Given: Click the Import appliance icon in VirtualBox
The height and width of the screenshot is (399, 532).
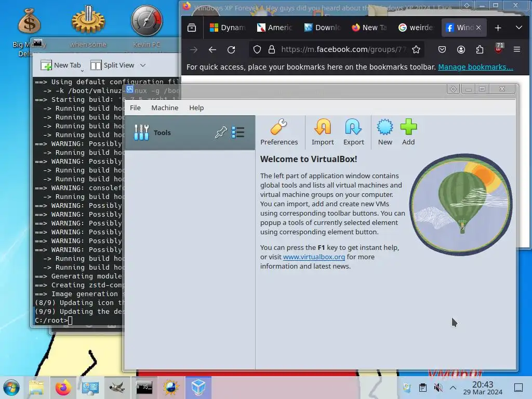Looking at the screenshot, I should click(x=322, y=128).
